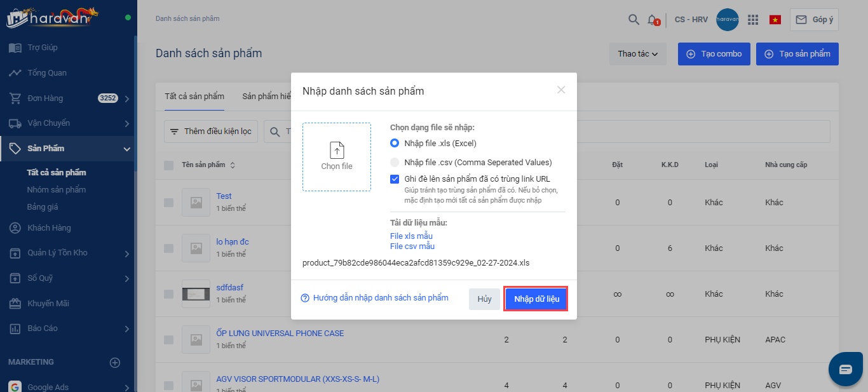Download the File xls mẫu sample
The width and height of the screenshot is (868, 392).
411,236
